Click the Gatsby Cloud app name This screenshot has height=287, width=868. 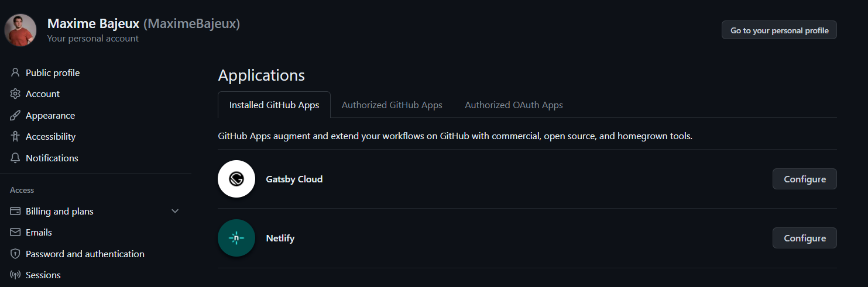[x=294, y=179]
